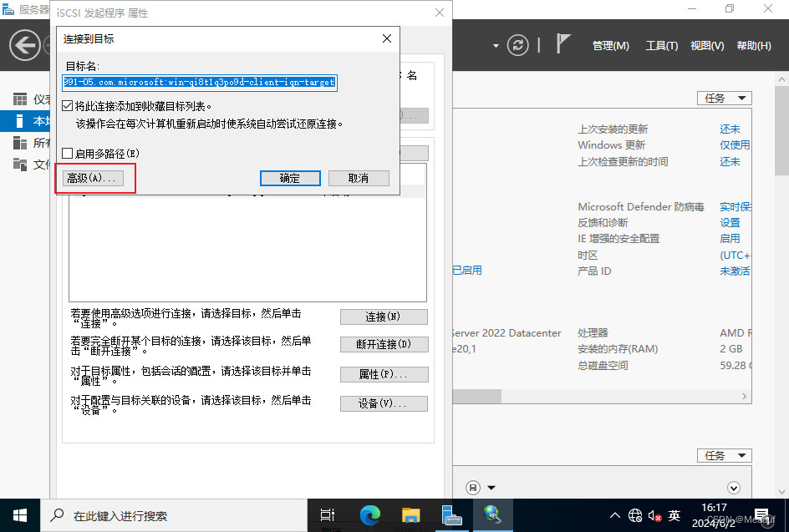Image resolution: width=789 pixels, height=532 pixels.
Task: Click the Microsoft Defender 实时保 link
Action: tap(736, 206)
